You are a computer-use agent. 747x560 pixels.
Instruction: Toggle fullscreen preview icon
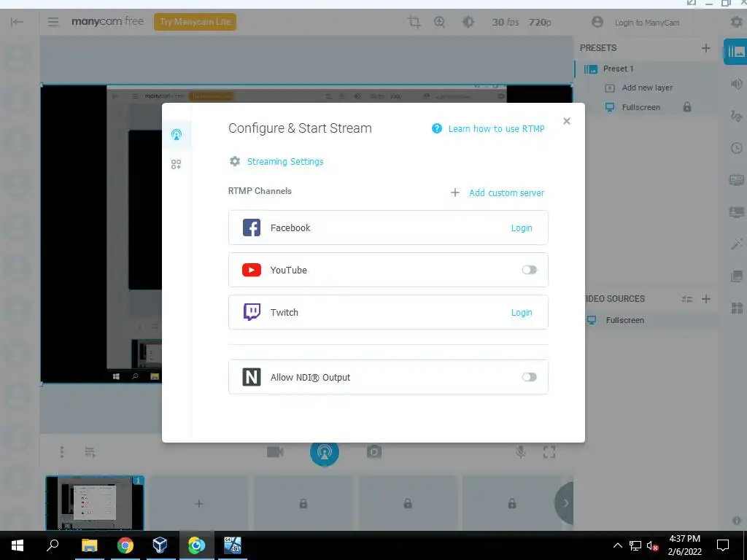(x=549, y=452)
